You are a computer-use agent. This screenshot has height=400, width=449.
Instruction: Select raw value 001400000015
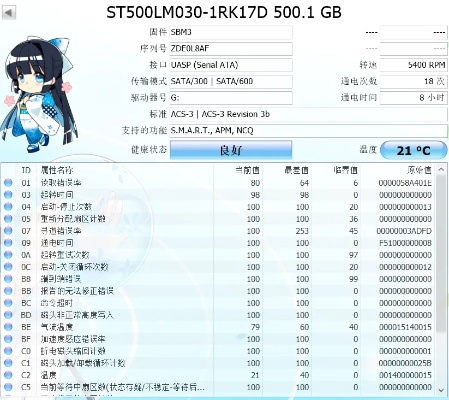click(x=405, y=375)
